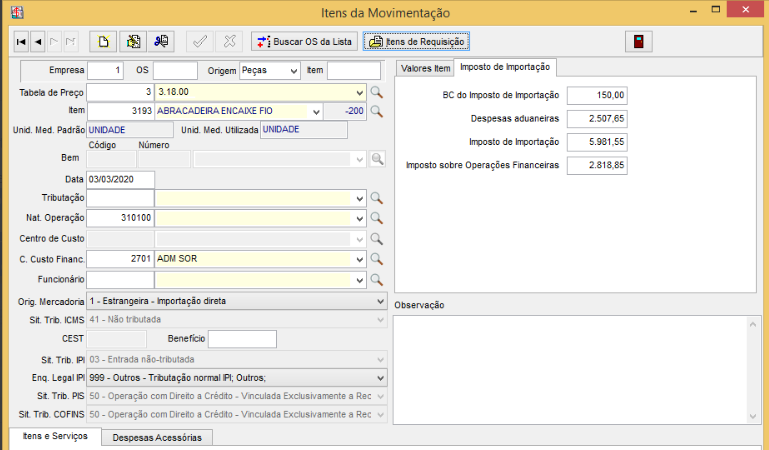Open the C. Custo Financ. search magnifier

click(377, 259)
